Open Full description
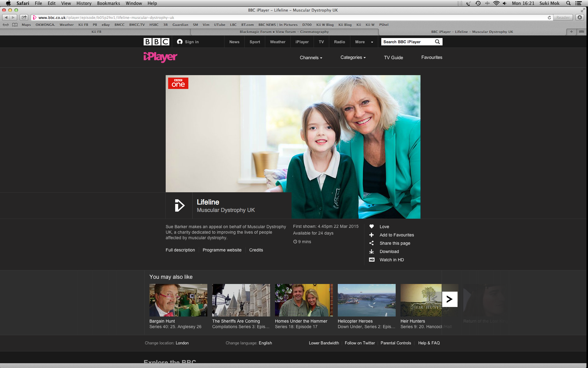The width and height of the screenshot is (588, 368). click(x=180, y=250)
